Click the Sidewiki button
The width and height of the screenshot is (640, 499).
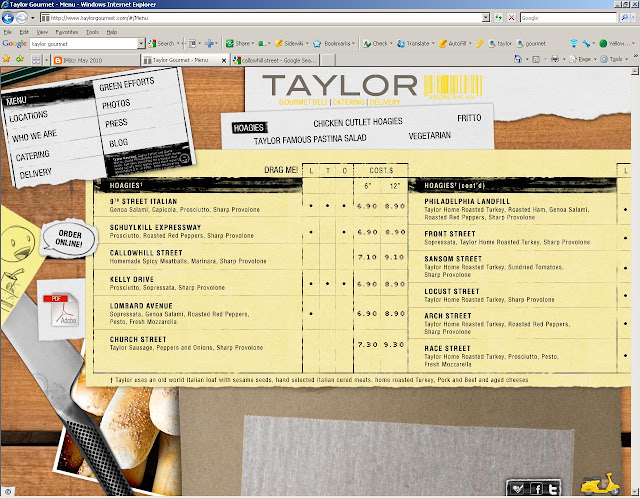pyautogui.click(x=291, y=43)
